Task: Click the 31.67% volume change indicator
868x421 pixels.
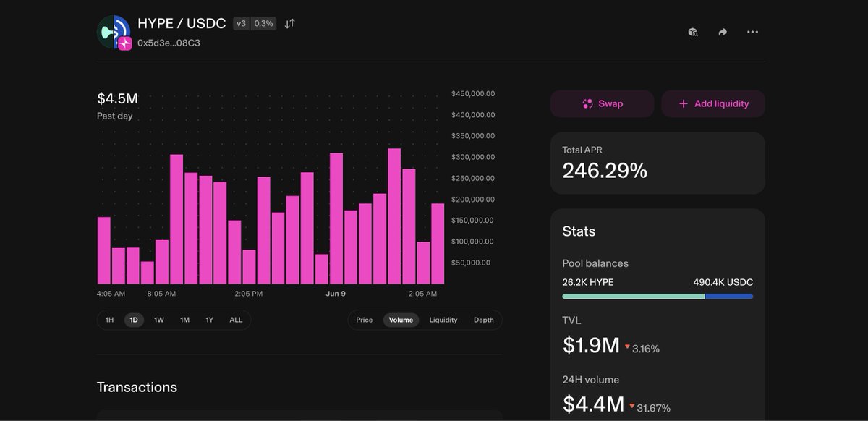Action: (650, 407)
